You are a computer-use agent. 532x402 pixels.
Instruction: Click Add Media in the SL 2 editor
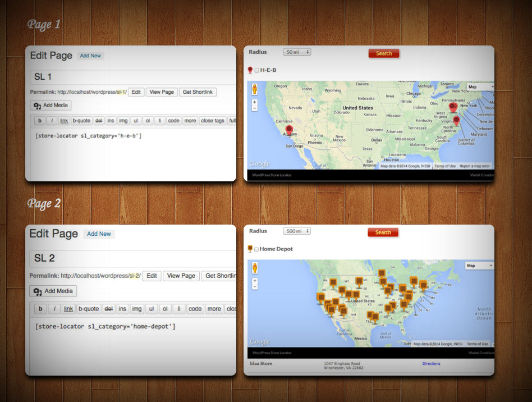pyautogui.click(x=53, y=291)
